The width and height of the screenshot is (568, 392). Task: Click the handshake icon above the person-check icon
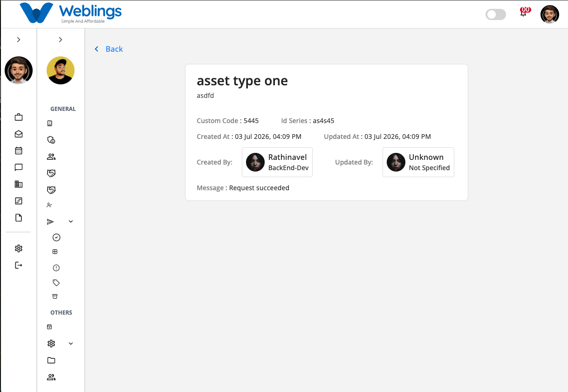[51, 190]
